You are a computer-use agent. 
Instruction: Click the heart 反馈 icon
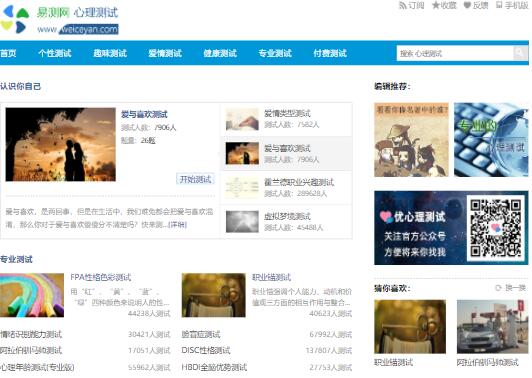(467, 5)
